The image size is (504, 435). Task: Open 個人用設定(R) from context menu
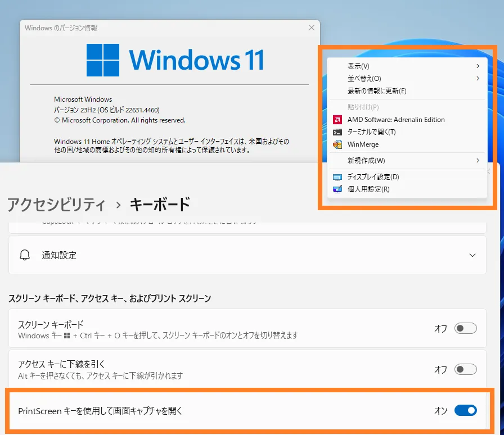407,189
